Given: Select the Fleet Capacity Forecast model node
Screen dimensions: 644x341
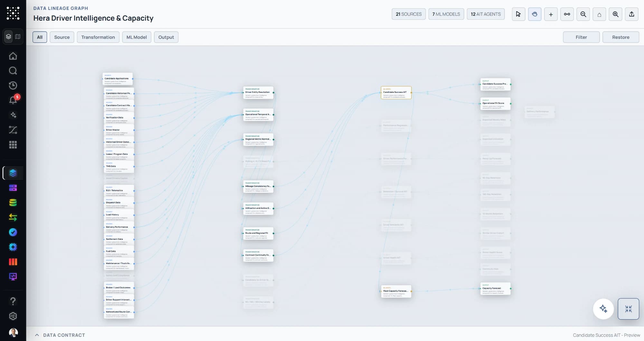Looking at the screenshot, I should click(x=396, y=291).
